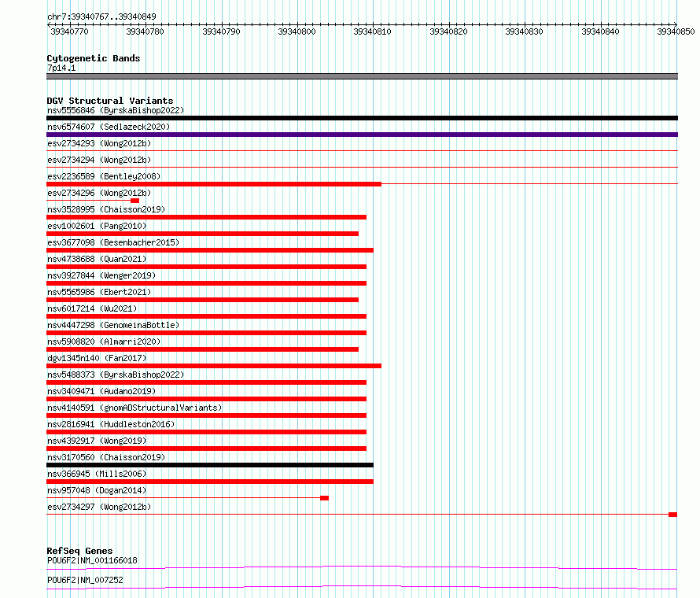The image size is (700, 598).
Task: Select the red dgv1345n140 variant bar
Action: 214,366
